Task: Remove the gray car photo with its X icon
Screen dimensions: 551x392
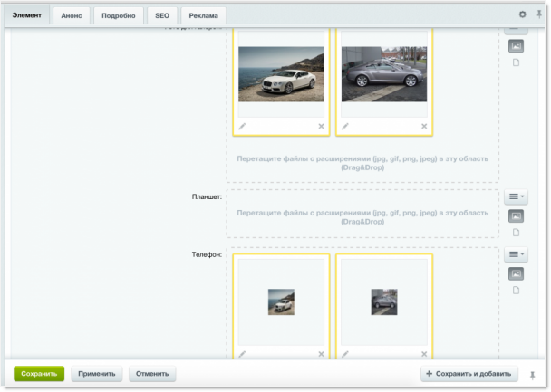Action: [424, 126]
